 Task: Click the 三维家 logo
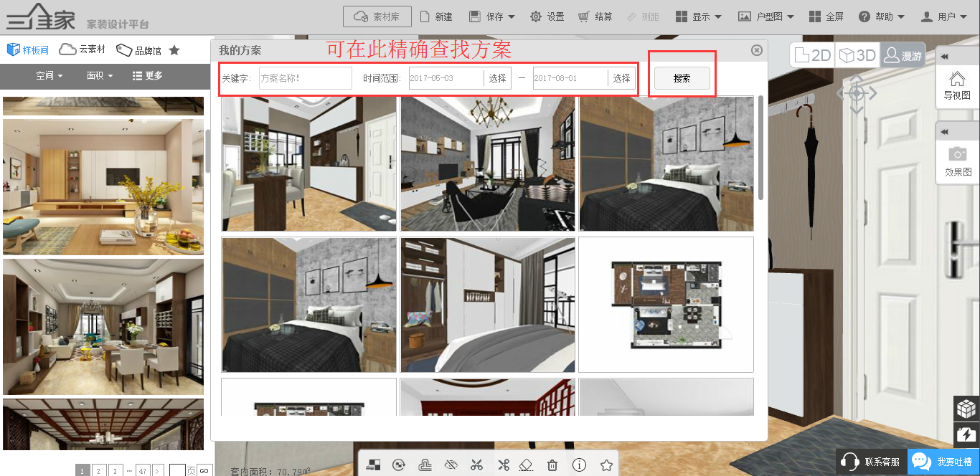pyautogui.click(x=40, y=16)
